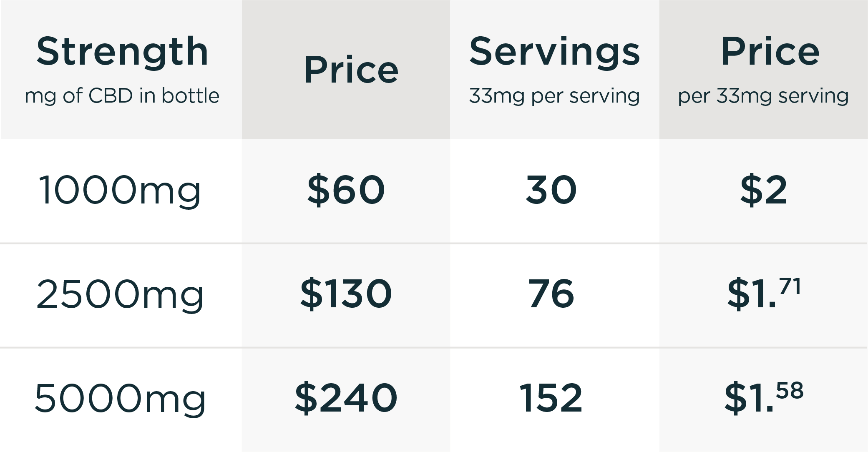Click the 'mg of CBD in bottle' subtitle
This screenshot has height=452, width=868.
(x=122, y=96)
